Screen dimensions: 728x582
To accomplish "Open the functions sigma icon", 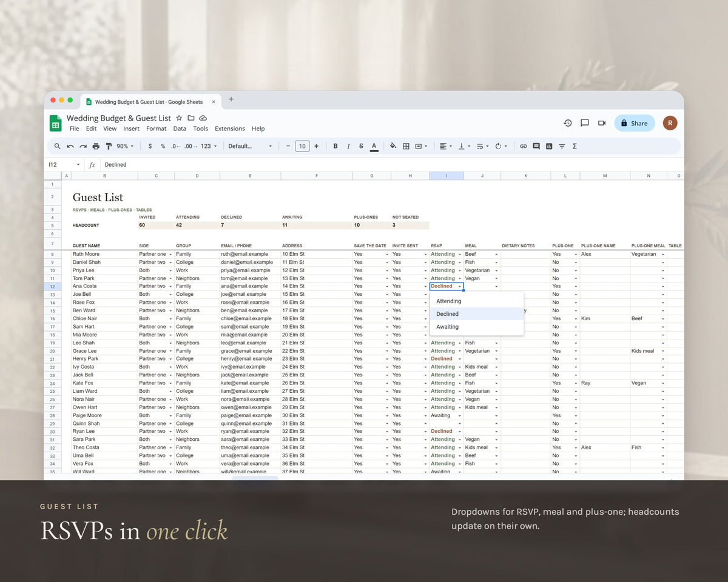I will (x=575, y=146).
